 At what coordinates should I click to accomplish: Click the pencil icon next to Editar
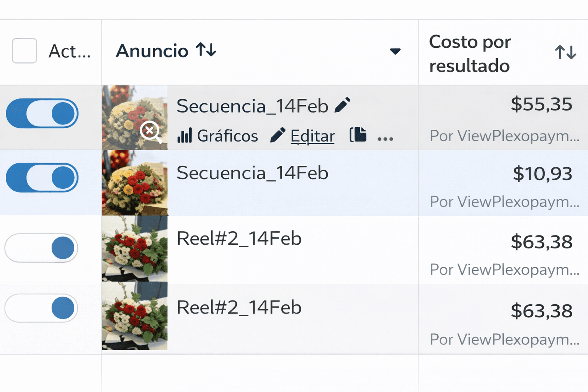(x=278, y=136)
